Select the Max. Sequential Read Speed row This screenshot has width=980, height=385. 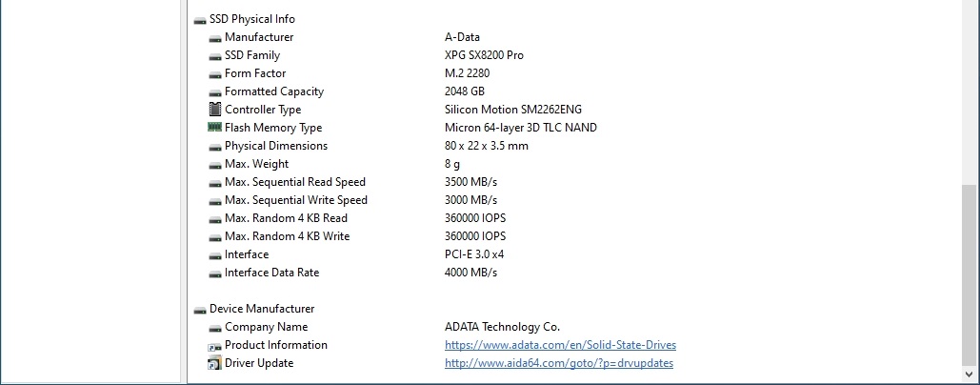point(575,182)
